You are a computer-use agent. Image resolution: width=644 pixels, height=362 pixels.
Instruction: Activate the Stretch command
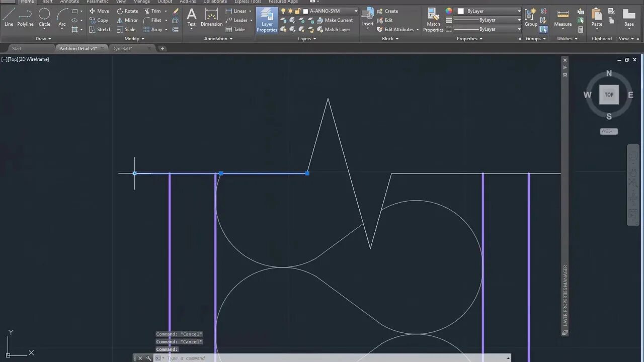coord(100,29)
